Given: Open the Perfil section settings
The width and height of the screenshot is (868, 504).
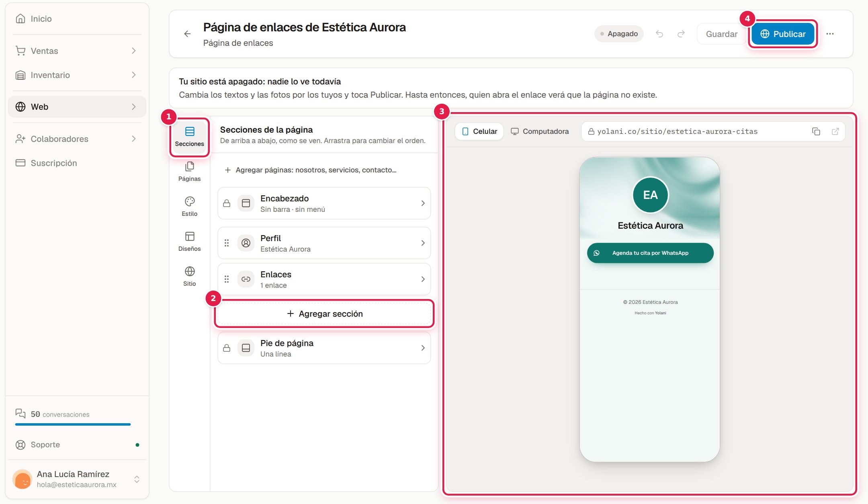Looking at the screenshot, I should [324, 243].
